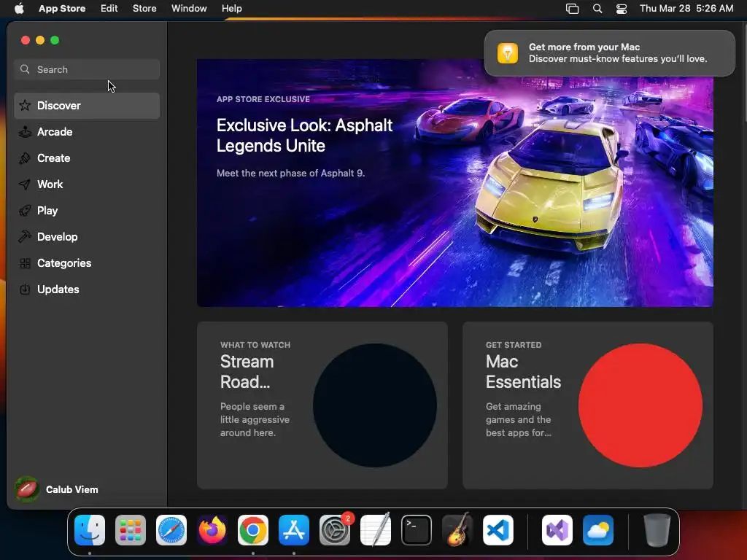This screenshot has height=560, width=747.
Task: Click the Create paintbrush icon
Action: [25, 158]
